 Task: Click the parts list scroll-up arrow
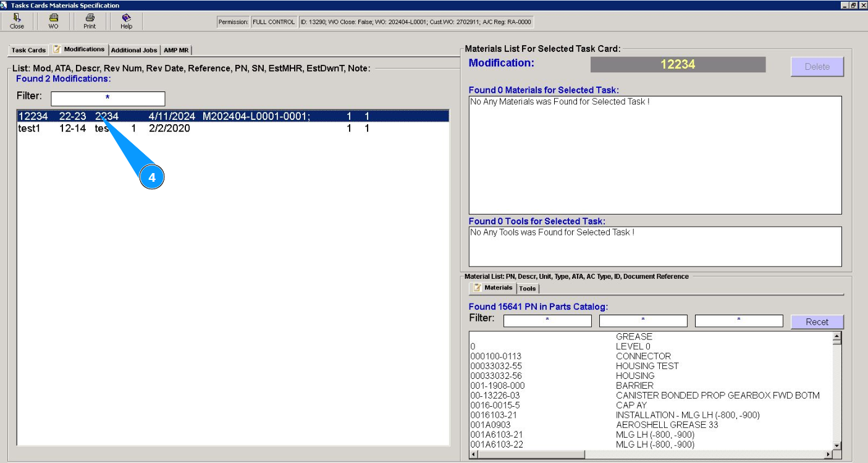(837, 338)
